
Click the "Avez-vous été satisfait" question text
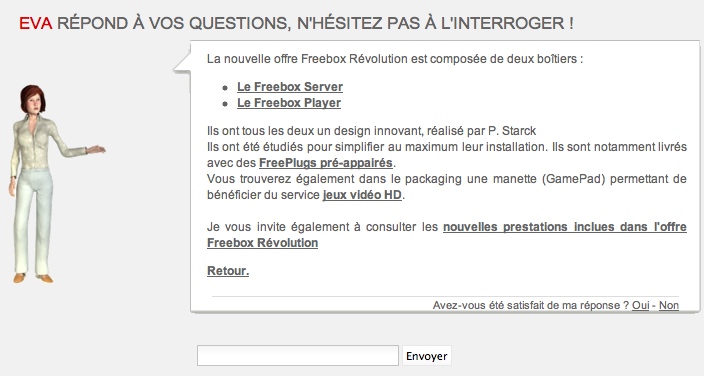(x=531, y=305)
